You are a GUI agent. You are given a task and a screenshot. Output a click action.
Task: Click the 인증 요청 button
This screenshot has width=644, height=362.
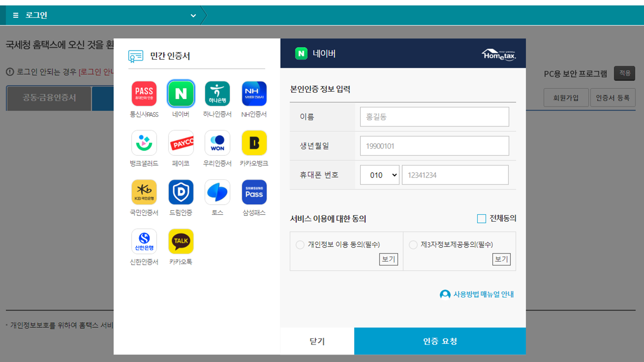click(440, 341)
